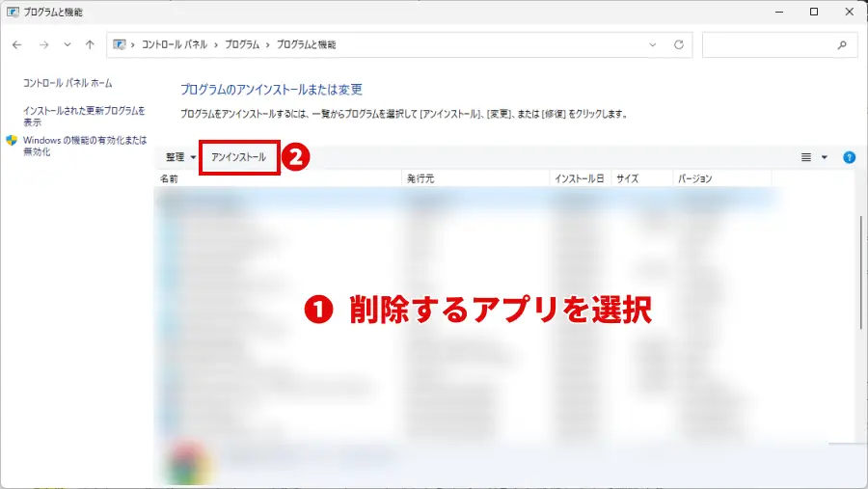
Task: Go forward with the right arrow
Action: coord(43,45)
